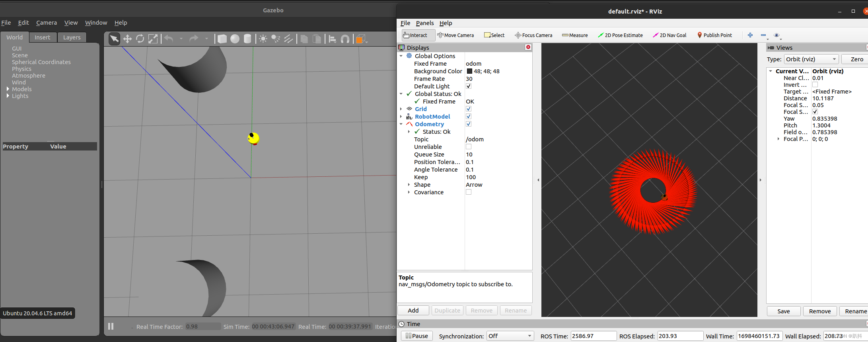Enable the Unreliable checkbox
Screen dimensions: 868x342
coord(469,147)
